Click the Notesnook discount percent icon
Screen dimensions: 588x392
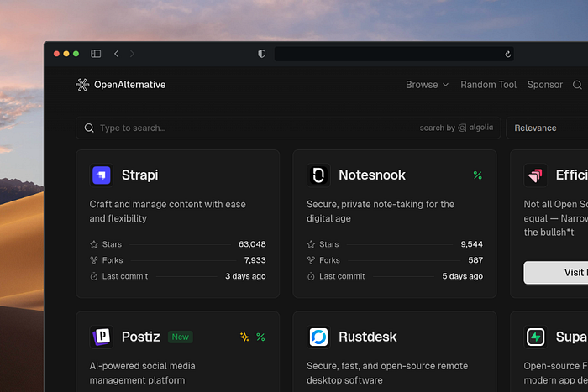pyautogui.click(x=477, y=175)
